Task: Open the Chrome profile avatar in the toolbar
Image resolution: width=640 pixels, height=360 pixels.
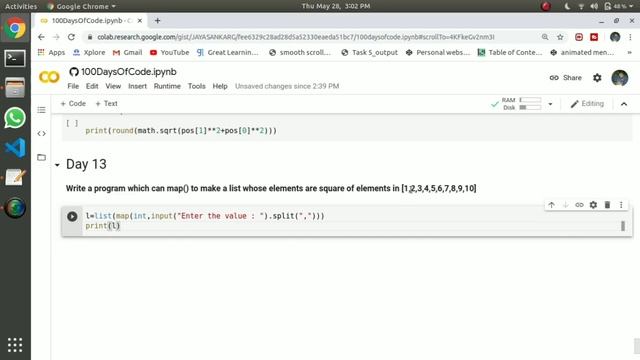Action: [615, 37]
